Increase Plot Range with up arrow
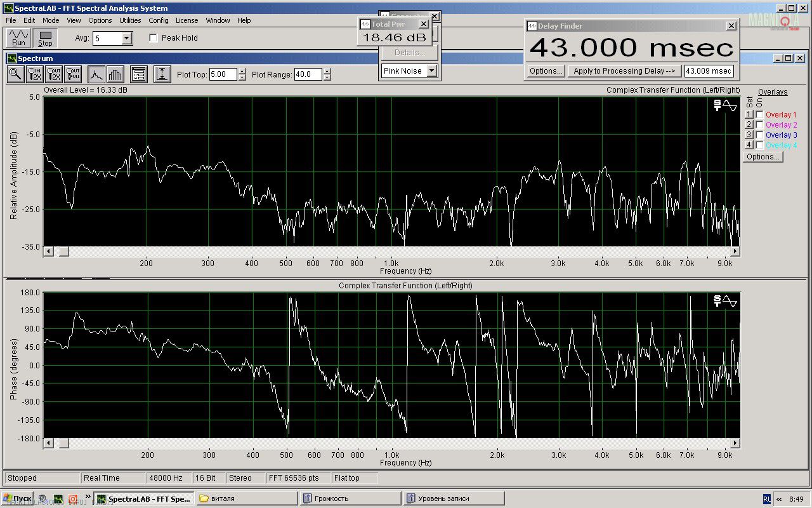The image size is (812, 508). coord(327,72)
